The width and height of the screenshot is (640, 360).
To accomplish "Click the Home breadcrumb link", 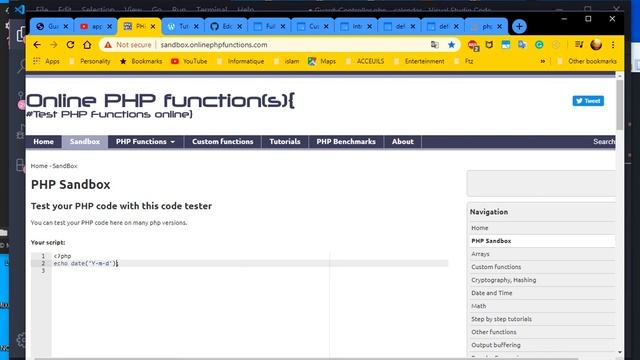I will pos(39,166).
